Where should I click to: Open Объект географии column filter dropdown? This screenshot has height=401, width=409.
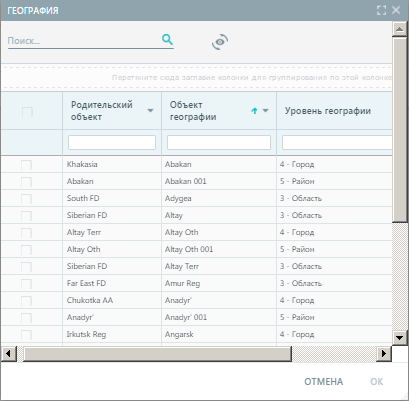[x=266, y=111]
